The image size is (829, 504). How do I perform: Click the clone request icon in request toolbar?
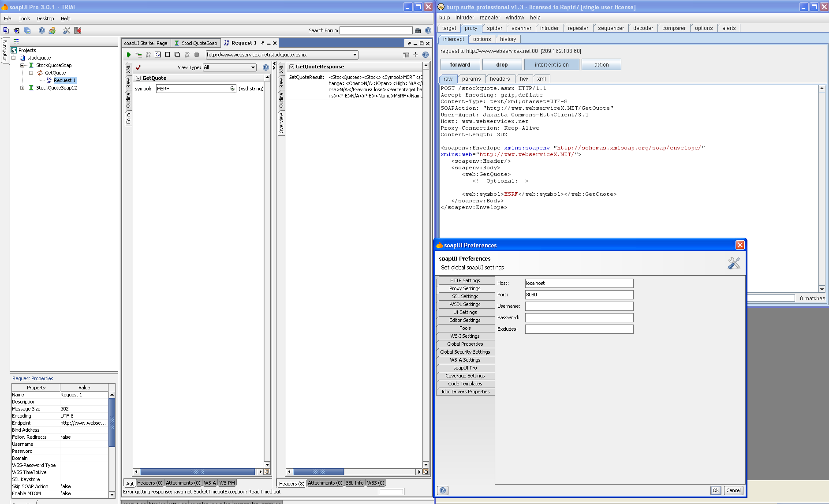(177, 55)
